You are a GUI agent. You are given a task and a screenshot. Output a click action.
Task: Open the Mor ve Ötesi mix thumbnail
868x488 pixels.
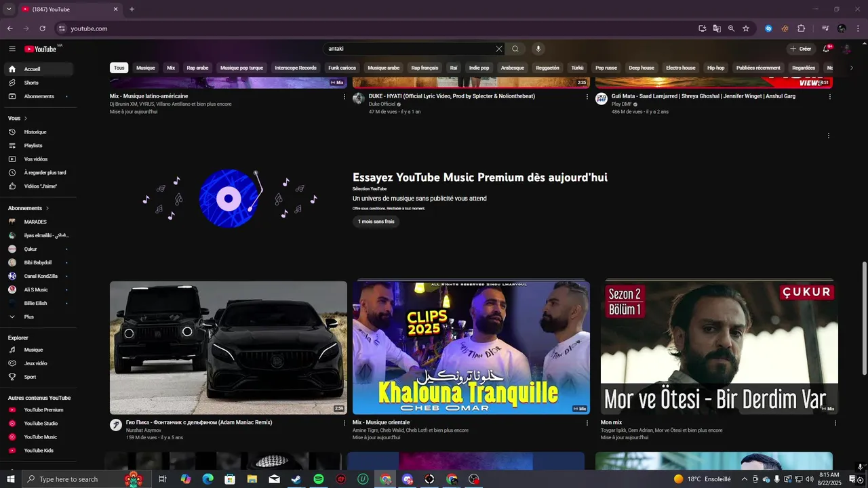pos(719,348)
